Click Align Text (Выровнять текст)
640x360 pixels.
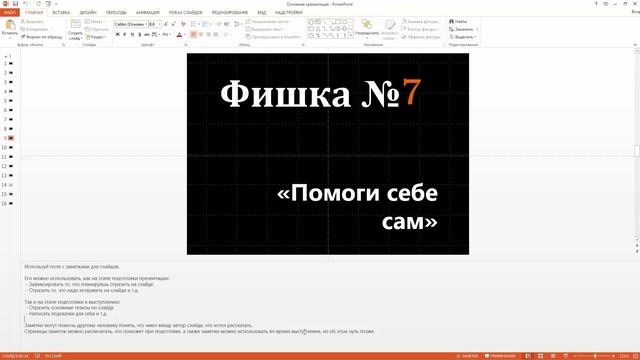point(265,29)
